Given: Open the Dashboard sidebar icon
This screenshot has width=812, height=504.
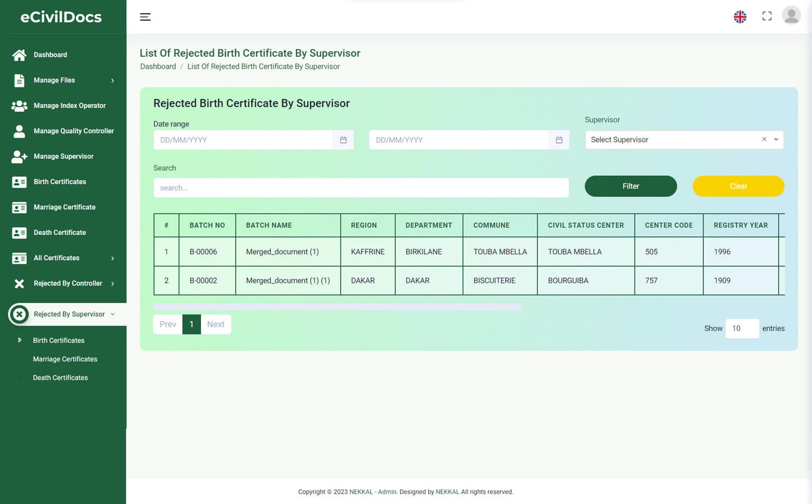Looking at the screenshot, I should (19, 55).
